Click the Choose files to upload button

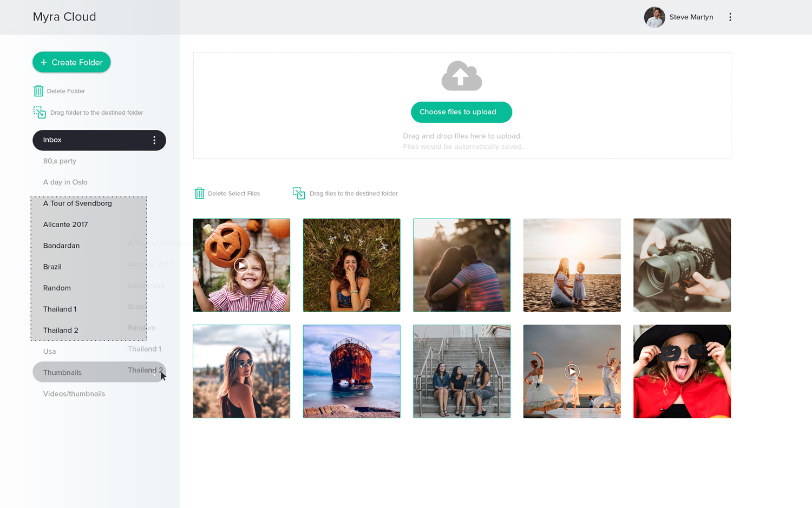pos(461,112)
